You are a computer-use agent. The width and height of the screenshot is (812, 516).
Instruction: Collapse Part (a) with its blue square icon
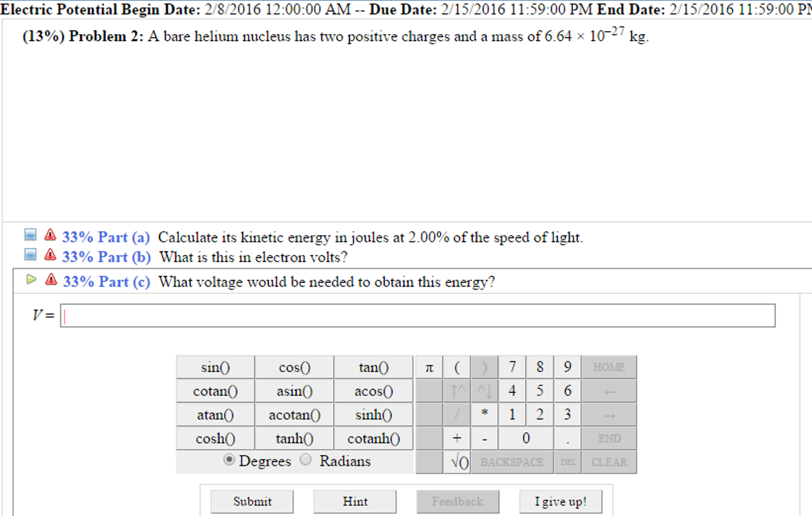pyautogui.click(x=30, y=235)
